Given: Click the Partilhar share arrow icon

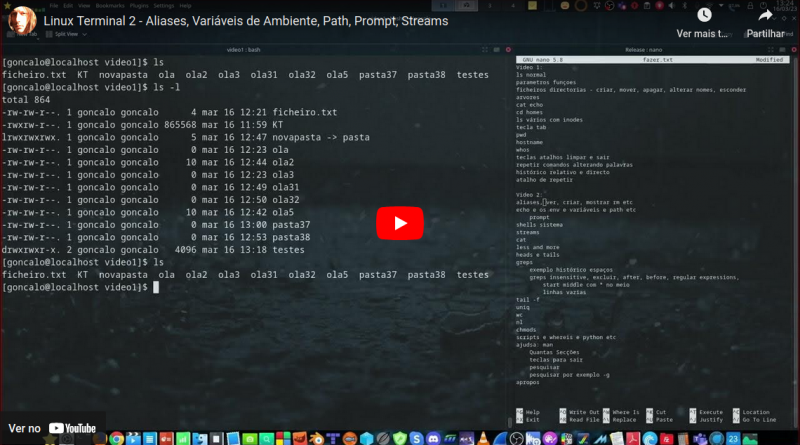Looking at the screenshot, I should 765,15.
